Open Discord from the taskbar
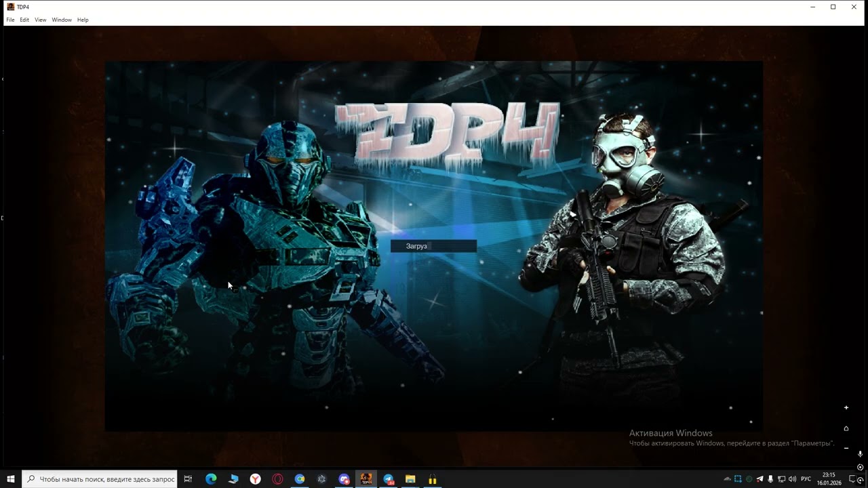Screen dimensions: 868x488 coord(344,479)
